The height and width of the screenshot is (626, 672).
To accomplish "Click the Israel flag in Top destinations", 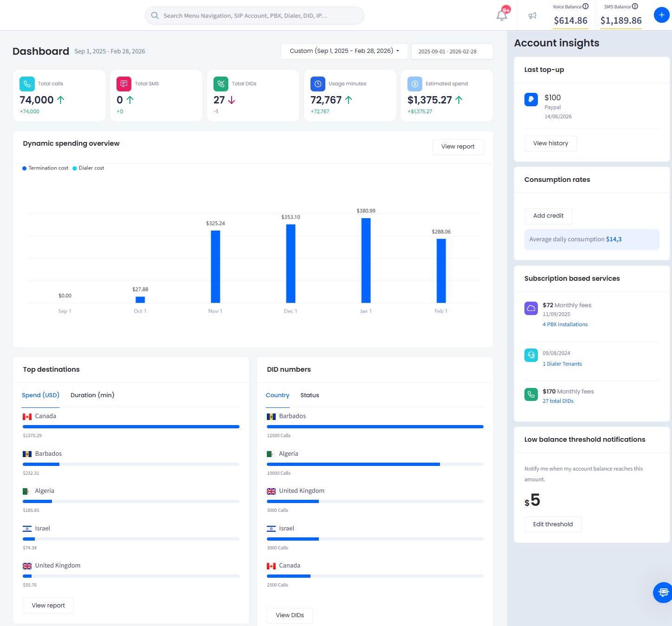I will (x=27, y=529).
